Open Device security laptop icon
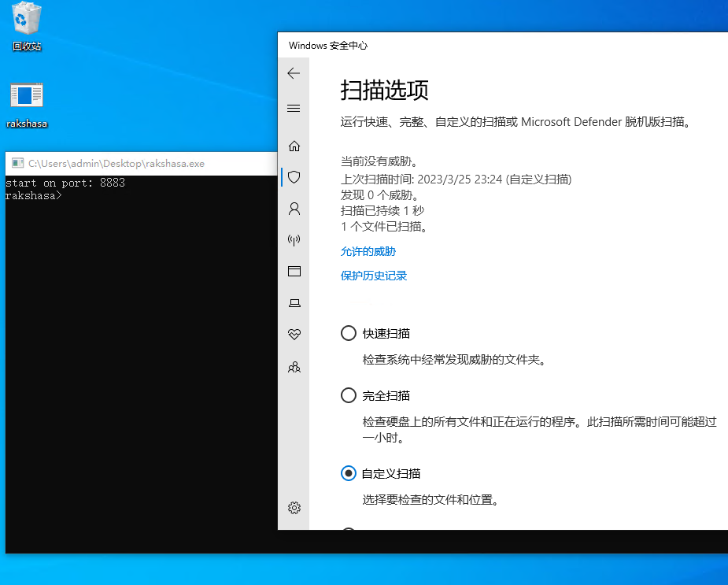This screenshot has width=728, height=585. [294, 303]
